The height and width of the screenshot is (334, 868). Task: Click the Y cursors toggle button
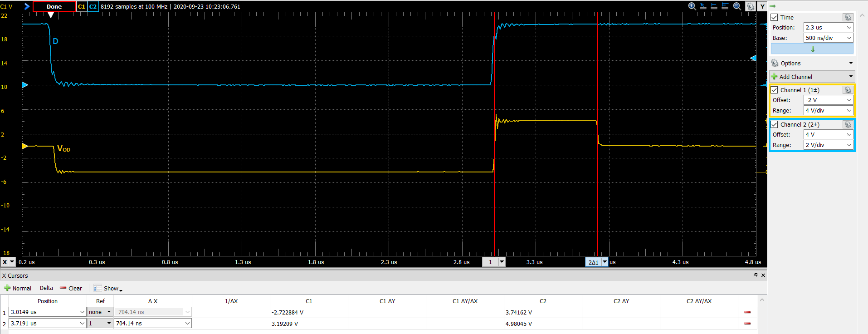(x=762, y=6)
